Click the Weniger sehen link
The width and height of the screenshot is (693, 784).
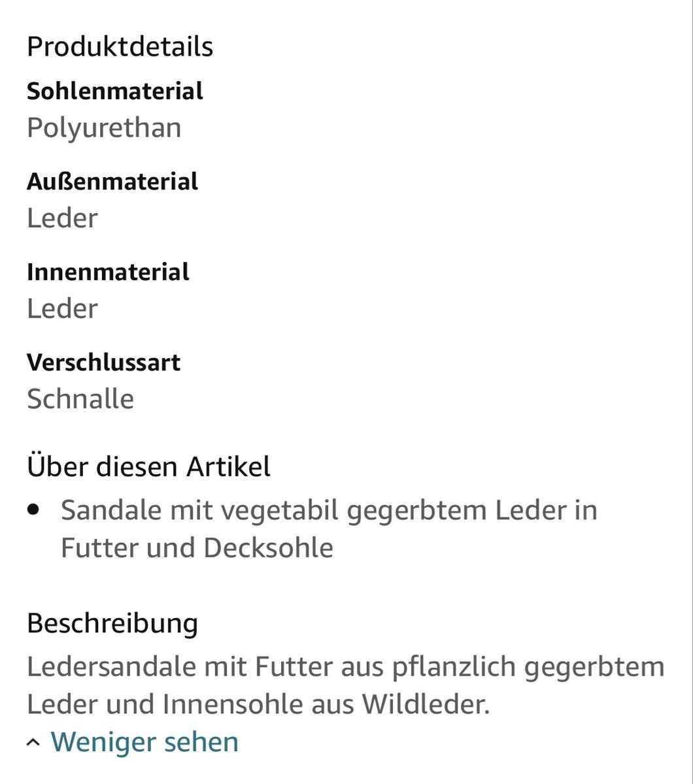coord(144,742)
